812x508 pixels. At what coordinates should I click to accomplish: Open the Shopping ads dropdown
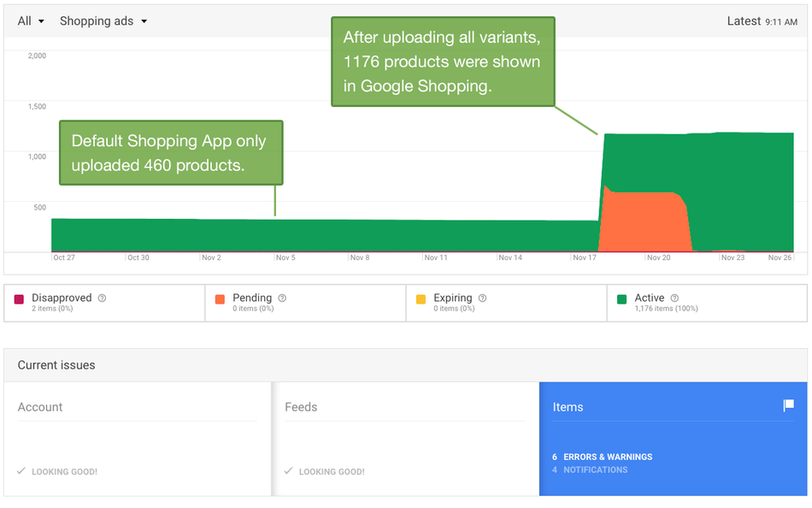(103, 21)
